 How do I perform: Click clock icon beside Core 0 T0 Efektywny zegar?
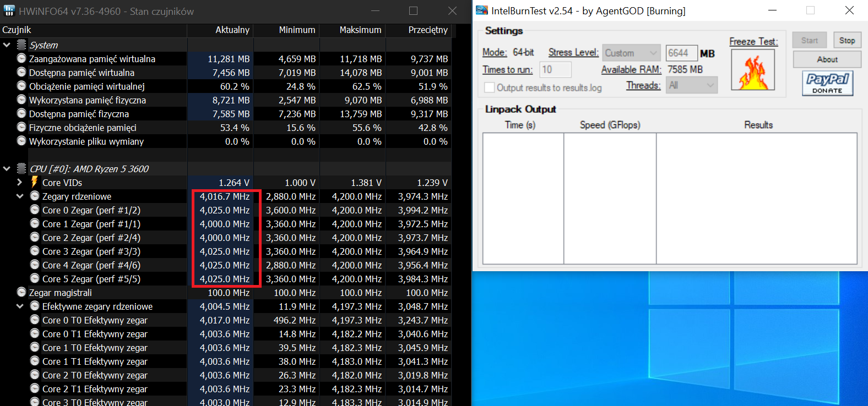click(35, 320)
